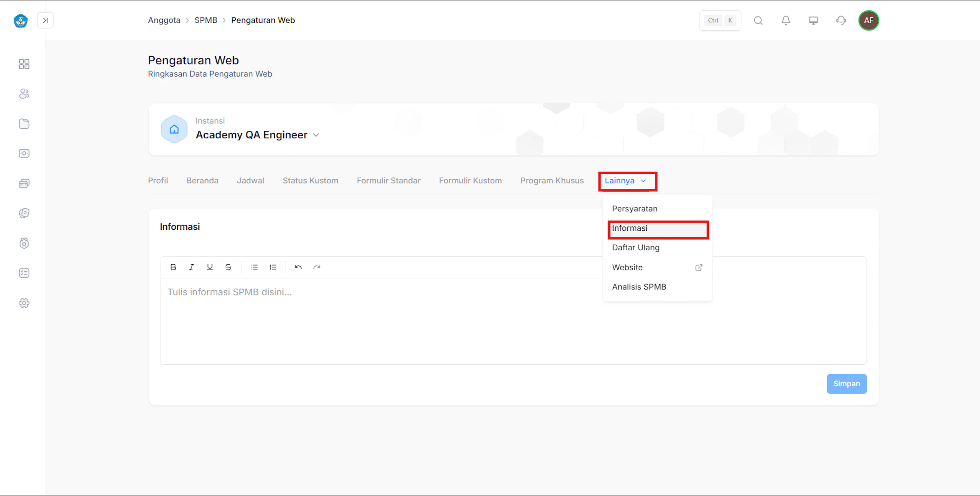Click into the SPMB information text area
980x496 pixels.
tap(513, 321)
